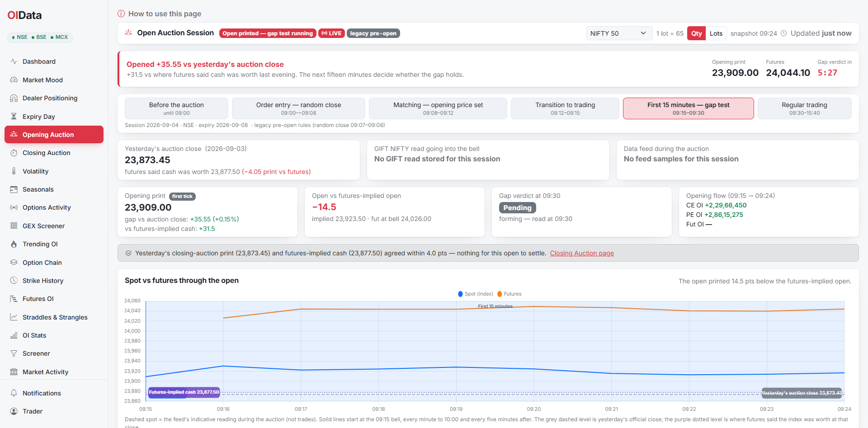Click the Trending OI flame icon

tap(14, 244)
